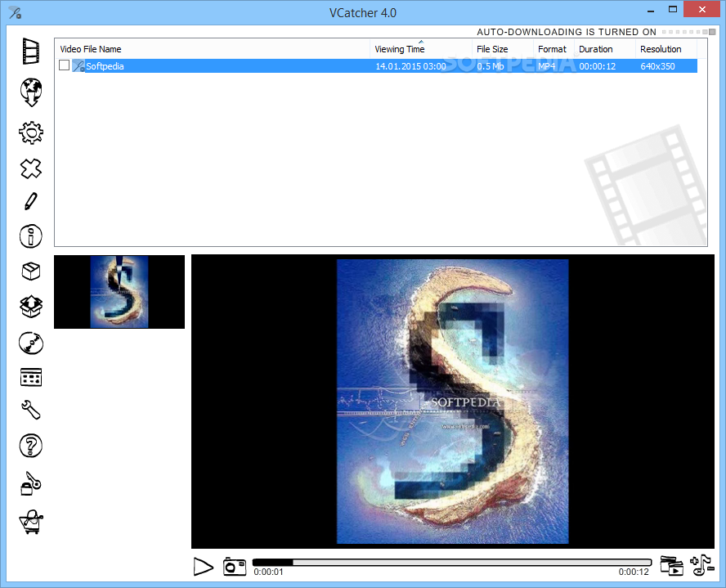726x588 pixels.
Task: Select the Softpedia file name
Action: [x=105, y=66]
